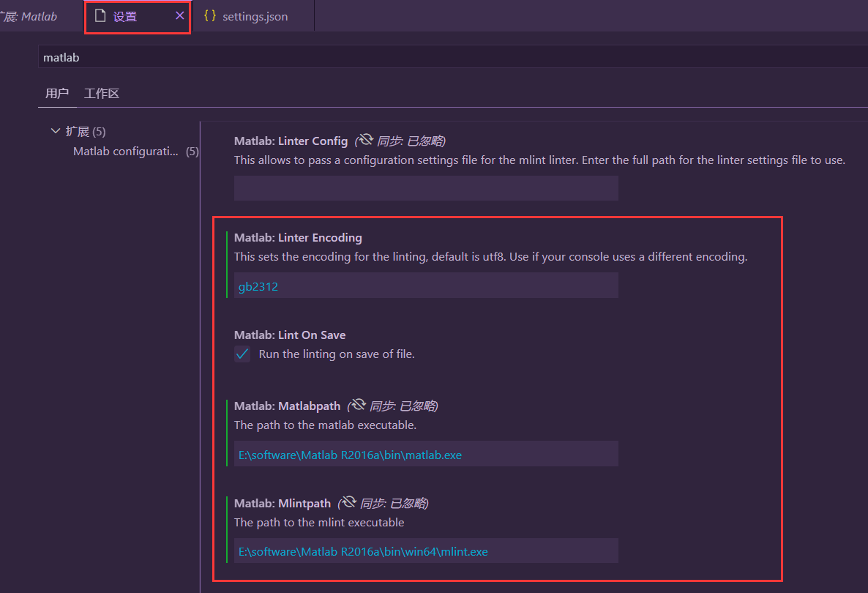
Task: Click 'The path to the mlint executable' description
Action: pos(319,523)
